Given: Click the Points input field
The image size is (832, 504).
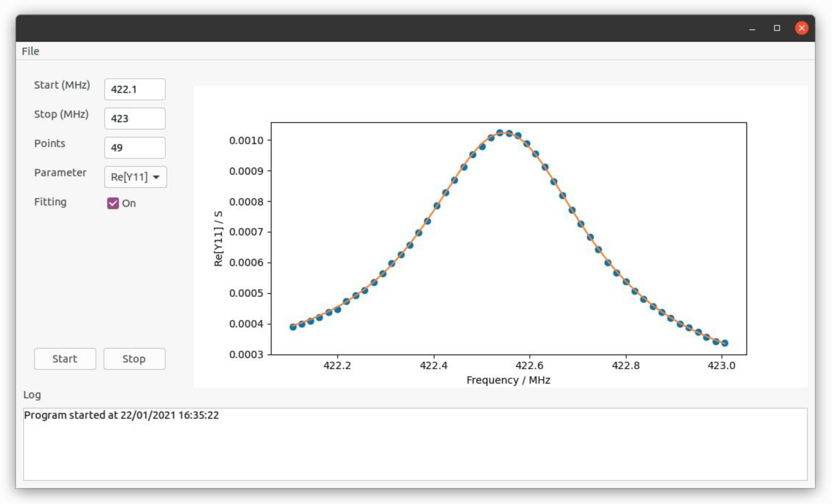Looking at the screenshot, I should click(x=135, y=148).
